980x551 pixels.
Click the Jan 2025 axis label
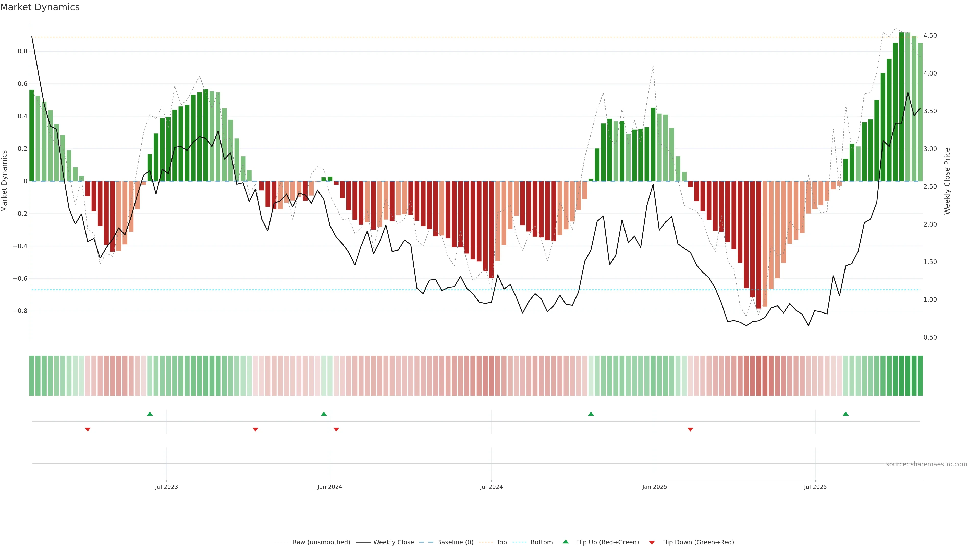click(654, 487)
